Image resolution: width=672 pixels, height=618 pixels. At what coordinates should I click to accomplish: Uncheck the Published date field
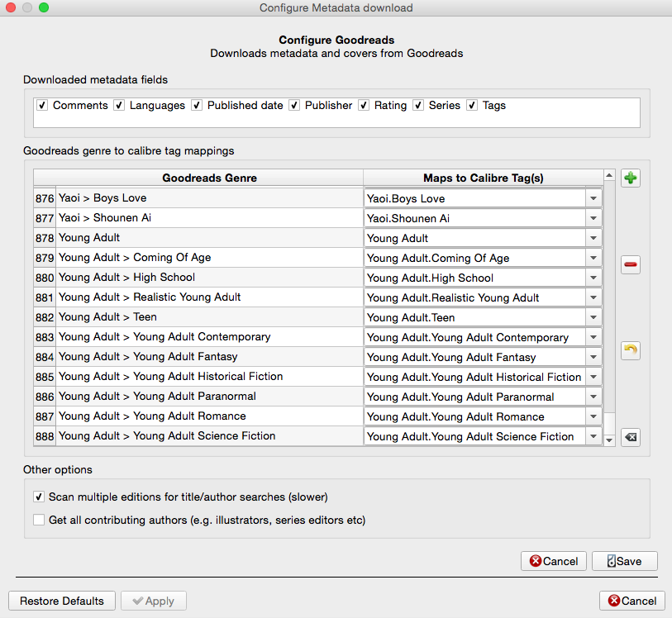coord(197,106)
